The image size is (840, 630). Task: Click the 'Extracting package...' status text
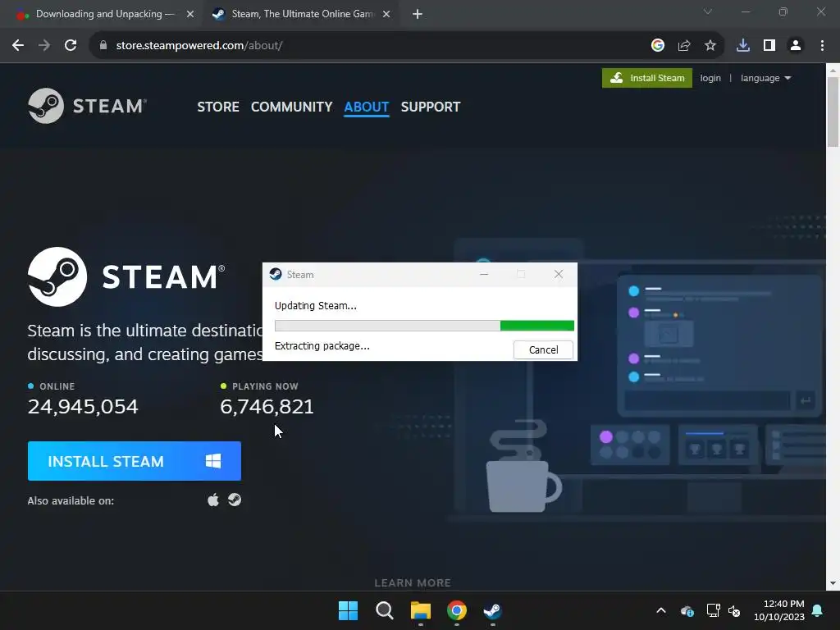point(322,346)
